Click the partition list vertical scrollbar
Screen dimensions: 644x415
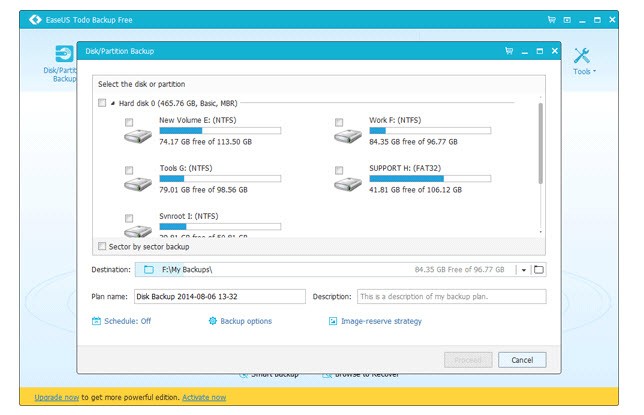[x=540, y=143]
